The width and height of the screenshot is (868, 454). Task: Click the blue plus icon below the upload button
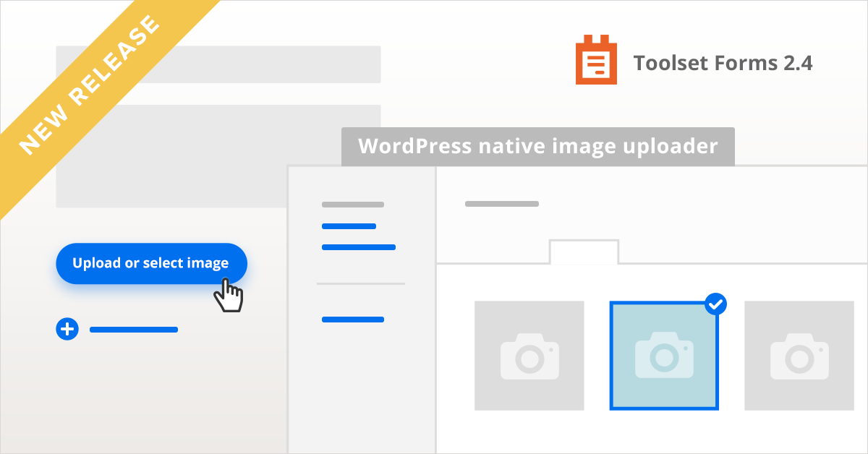[67, 329]
